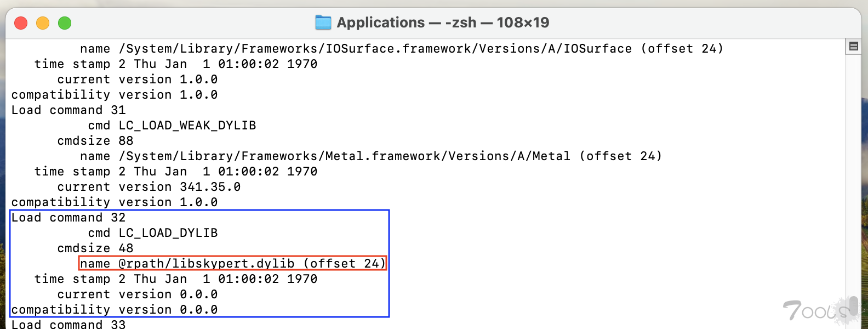Click the Applications folder icon in title bar

pos(323,22)
